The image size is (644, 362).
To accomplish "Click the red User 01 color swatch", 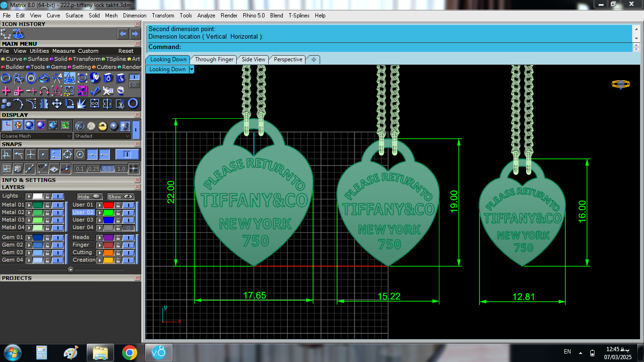I will [108, 205].
